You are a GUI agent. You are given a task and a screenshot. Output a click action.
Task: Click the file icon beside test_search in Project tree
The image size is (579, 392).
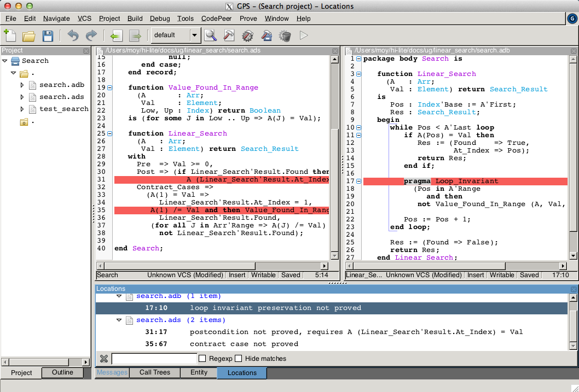32,109
